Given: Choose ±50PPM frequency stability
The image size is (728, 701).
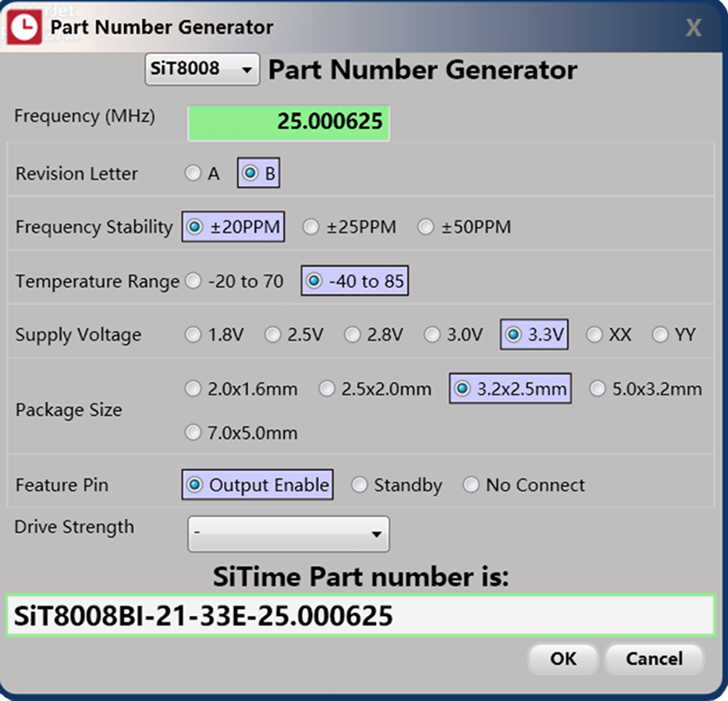Looking at the screenshot, I should (x=463, y=227).
